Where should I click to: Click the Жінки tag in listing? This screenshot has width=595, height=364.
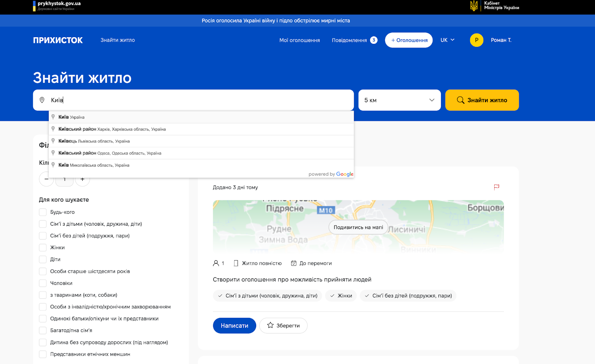pyautogui.click(x=341, y=296)
